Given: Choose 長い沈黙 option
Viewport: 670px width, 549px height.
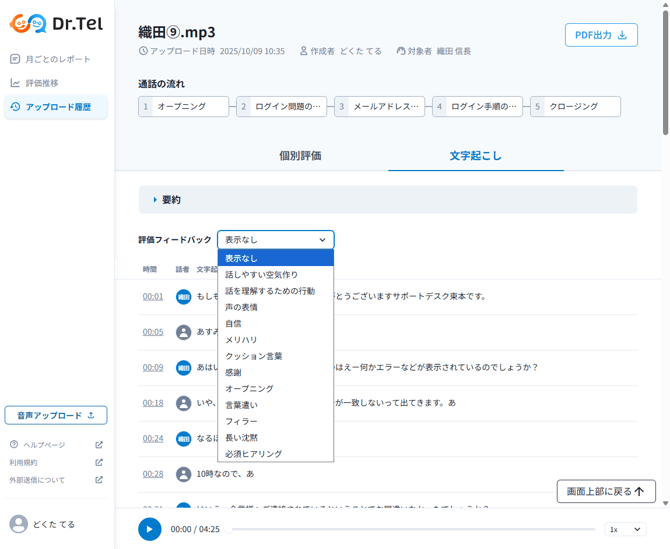Looking at the screenshot, I should 276,437.
